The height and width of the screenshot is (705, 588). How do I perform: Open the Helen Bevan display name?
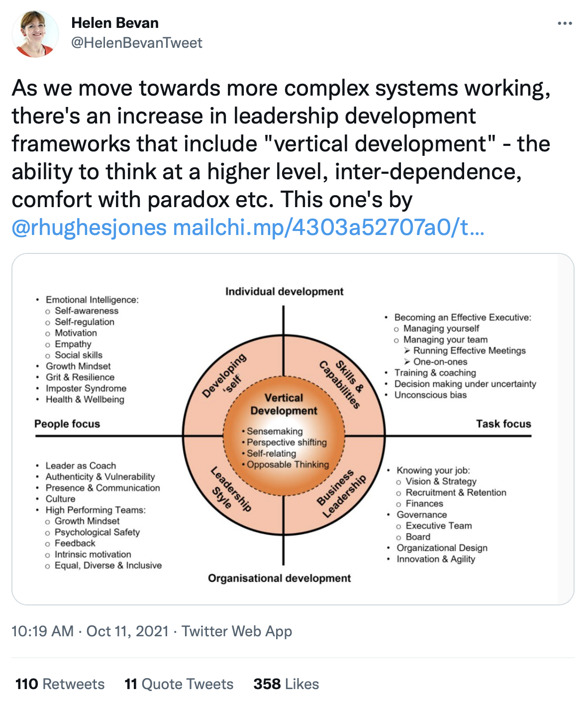(115, 23)
